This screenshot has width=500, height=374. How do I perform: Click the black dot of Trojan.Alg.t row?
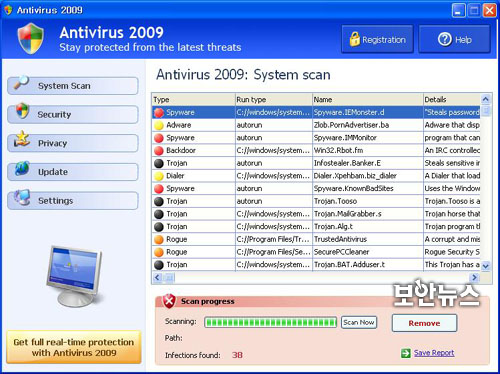pos(159,227)
